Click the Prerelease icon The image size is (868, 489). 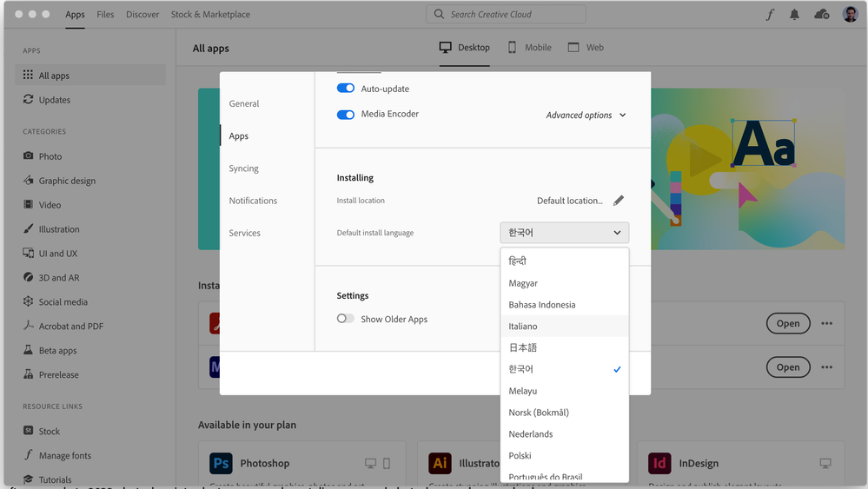28,374
